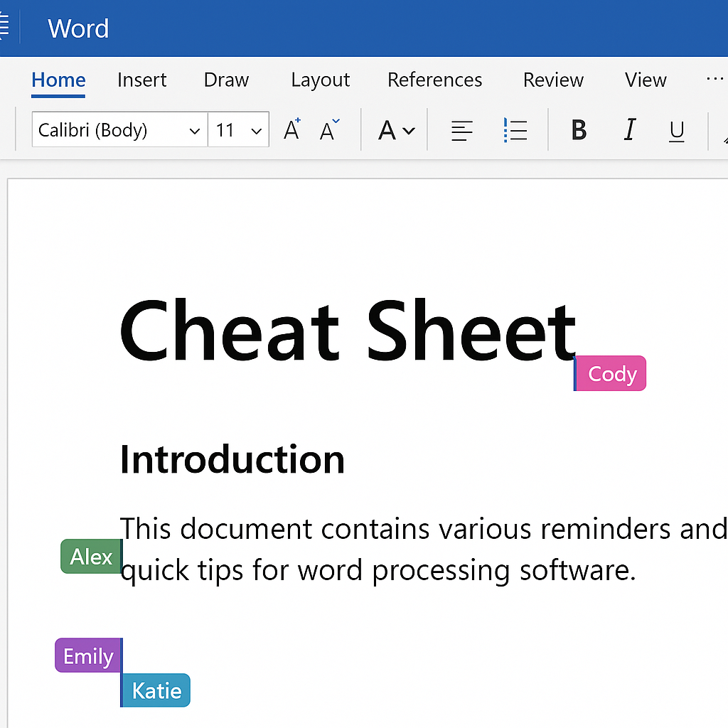This screenshot has height=728, width=728.
Task: Open the Insert tab
Action: point(141,80)
